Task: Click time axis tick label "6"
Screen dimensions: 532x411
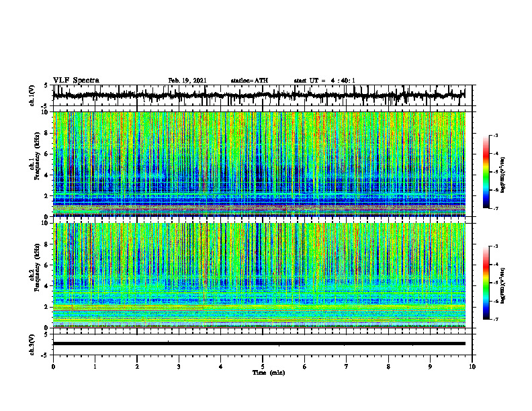Action: (304, 367)
